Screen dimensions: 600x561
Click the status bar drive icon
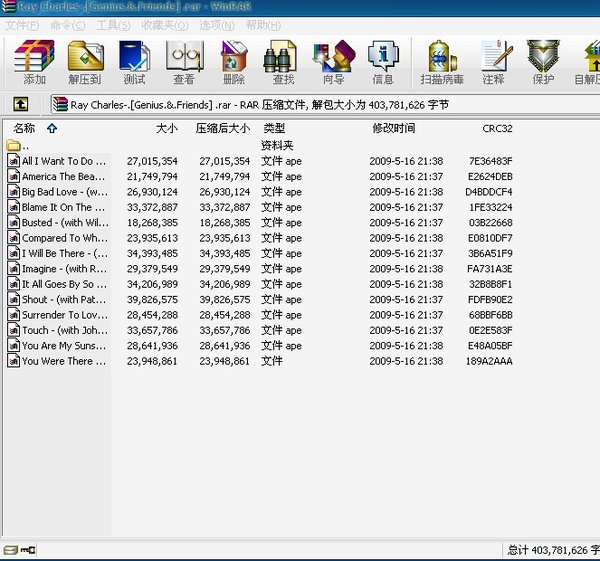pos(10,550)
